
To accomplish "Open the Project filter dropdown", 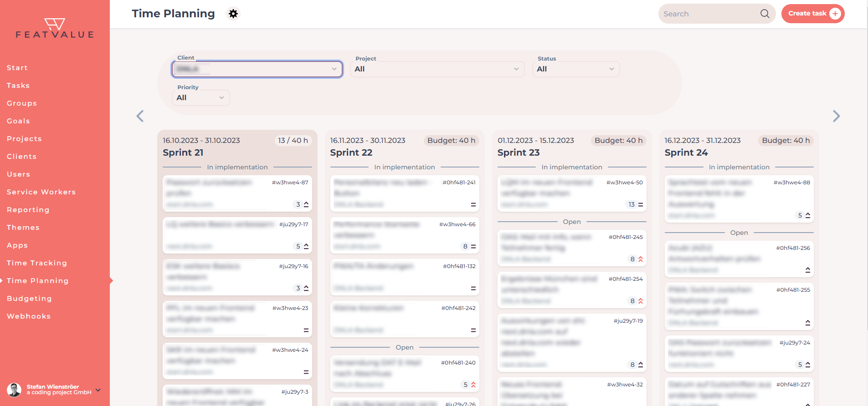I will (437, 69).
